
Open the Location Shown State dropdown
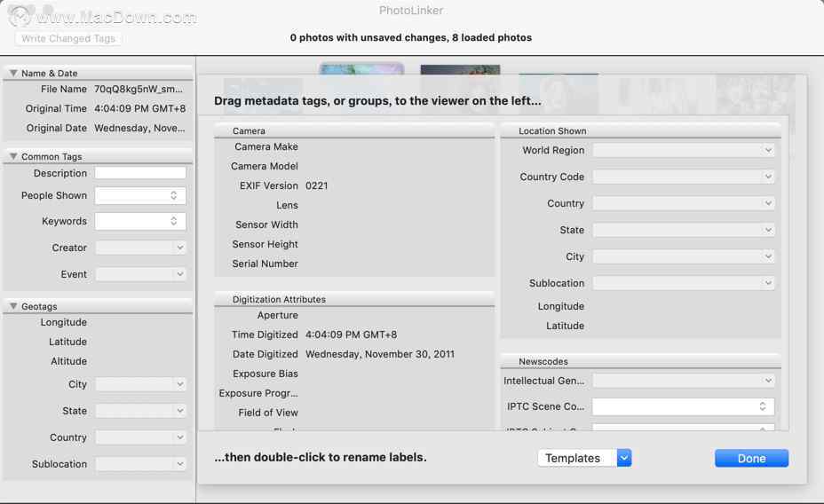(683, 230)
